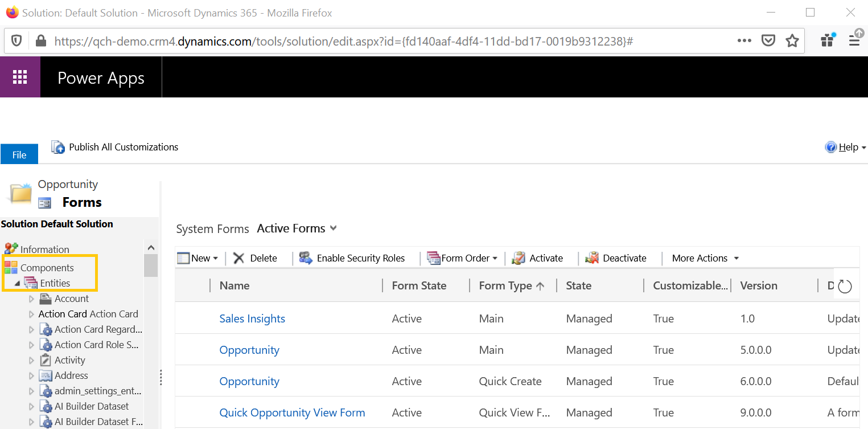868x429 pixels.
Task: Open the Sales Insights form link
Action: coord(252,318)
